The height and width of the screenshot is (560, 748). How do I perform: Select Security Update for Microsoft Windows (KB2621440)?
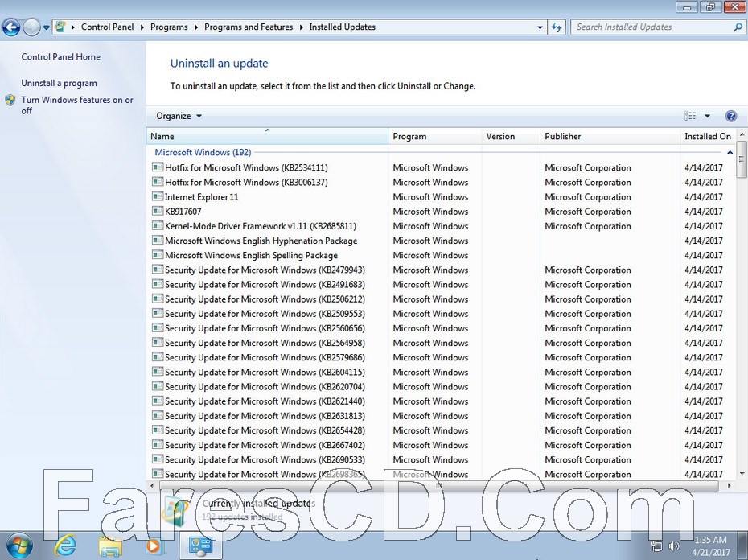[265, 401]
